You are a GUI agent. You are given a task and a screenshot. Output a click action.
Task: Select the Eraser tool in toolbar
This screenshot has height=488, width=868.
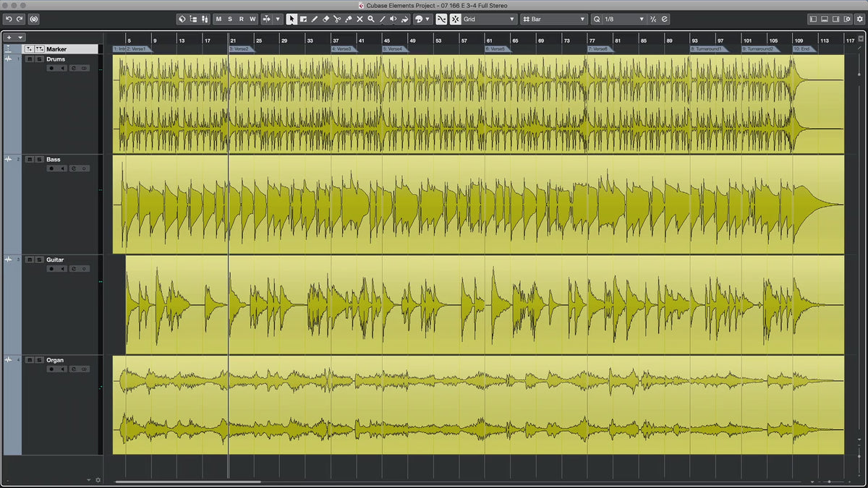[325, 19]
